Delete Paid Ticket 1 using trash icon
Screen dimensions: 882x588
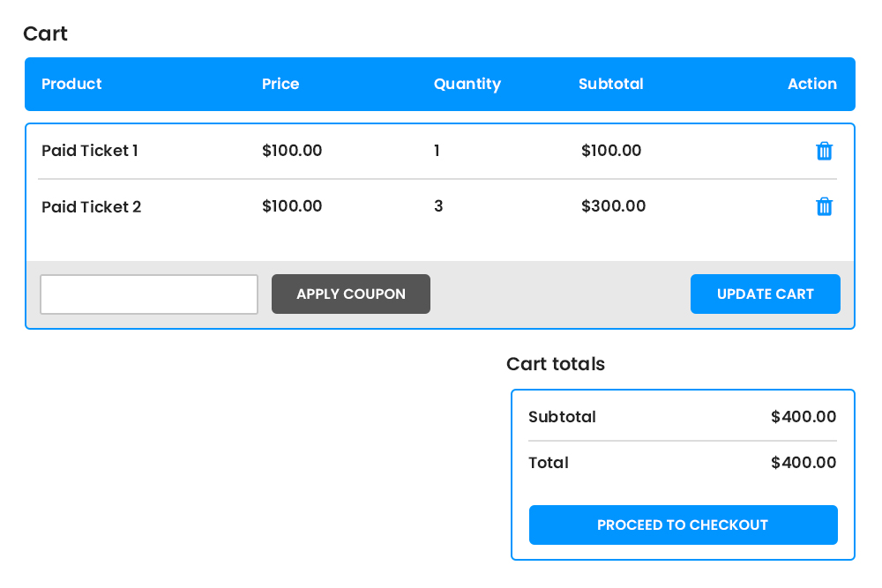pyautogui.click(x=824, y=151)
